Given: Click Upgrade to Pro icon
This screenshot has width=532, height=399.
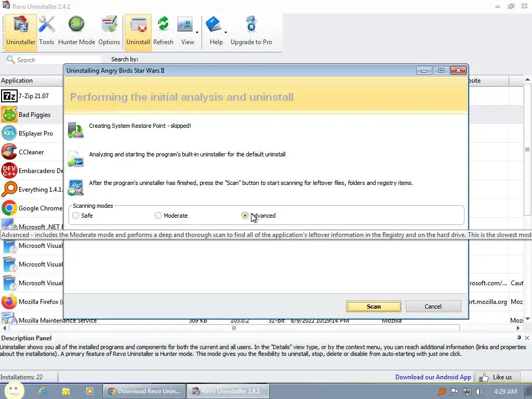Looking at the screenshot, I should [x=251, y=32].
